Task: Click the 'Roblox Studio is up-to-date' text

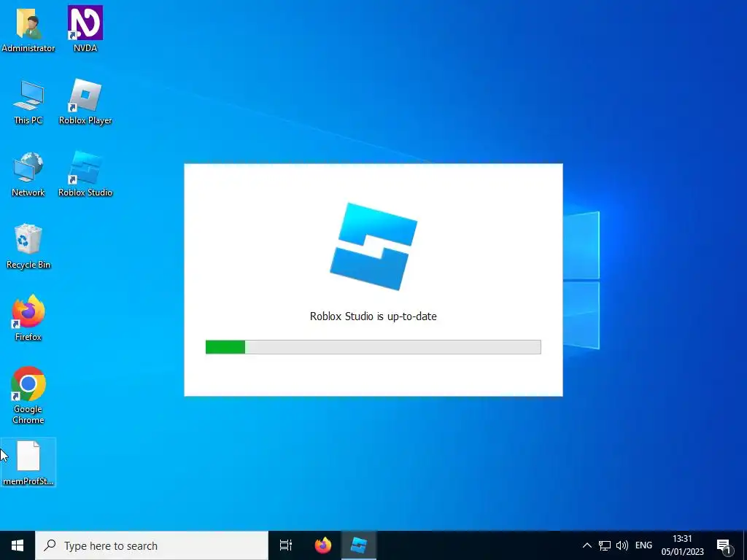Action: coord(373,316)
